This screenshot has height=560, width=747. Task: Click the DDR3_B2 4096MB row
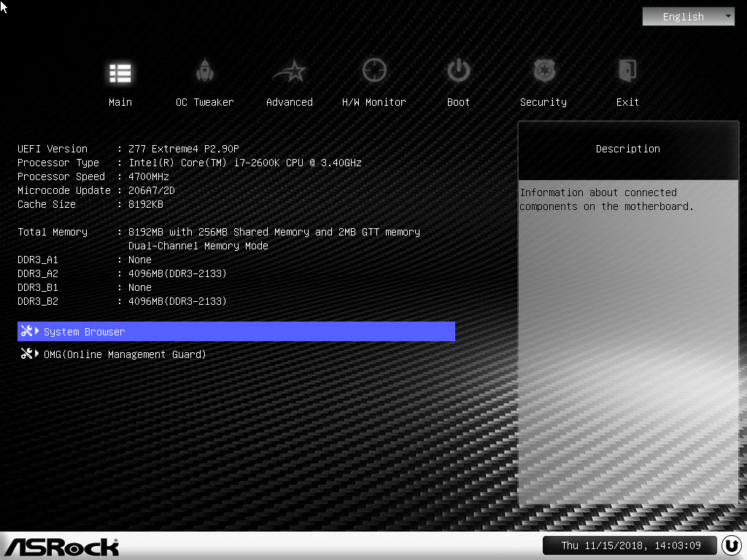point(122,301)
